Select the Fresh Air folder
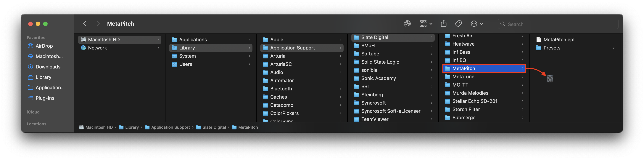Screen dimensions: 644x160 [x=484, y=36]
